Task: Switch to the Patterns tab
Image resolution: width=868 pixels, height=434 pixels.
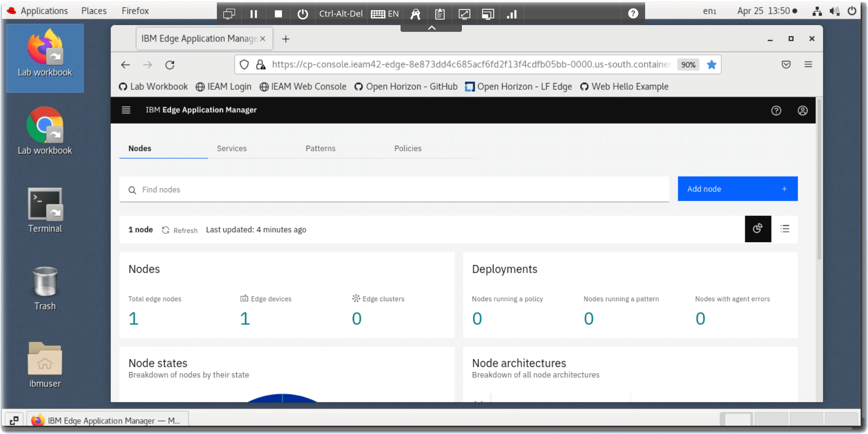Action: tap(341, 149)
